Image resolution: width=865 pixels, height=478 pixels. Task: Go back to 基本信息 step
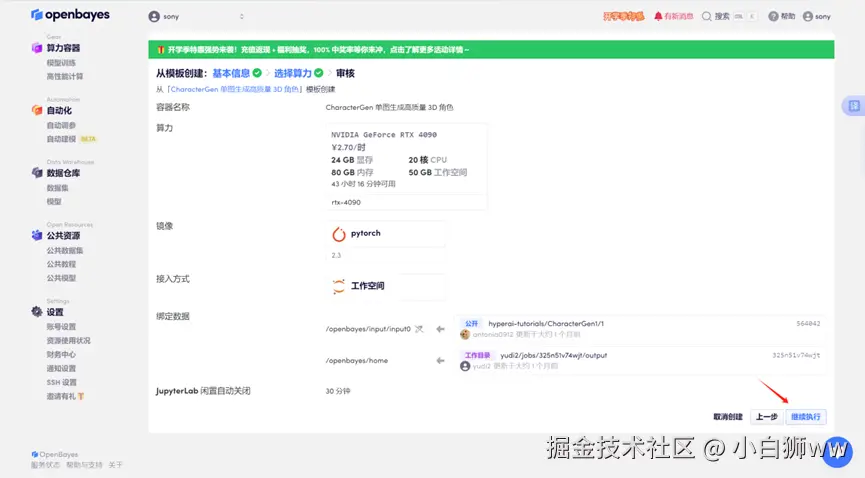click(231, 73)
